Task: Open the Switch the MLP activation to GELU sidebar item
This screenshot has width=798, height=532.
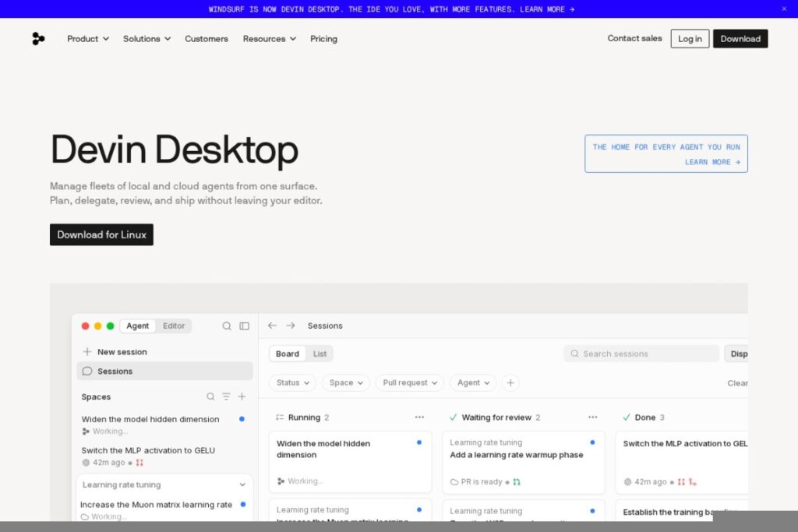Action: (x=163, y=456)
